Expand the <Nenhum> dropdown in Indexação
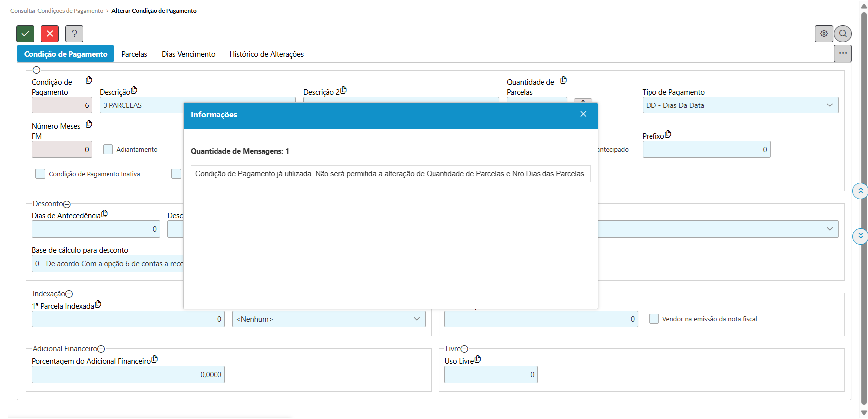This screenshot has width=868, height=419. [x=328, y=319]
